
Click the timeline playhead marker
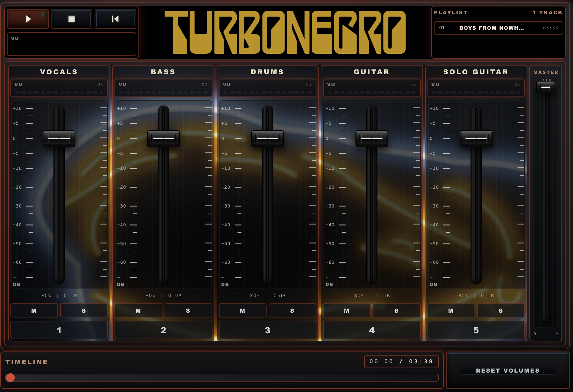(x=10, y=378)
